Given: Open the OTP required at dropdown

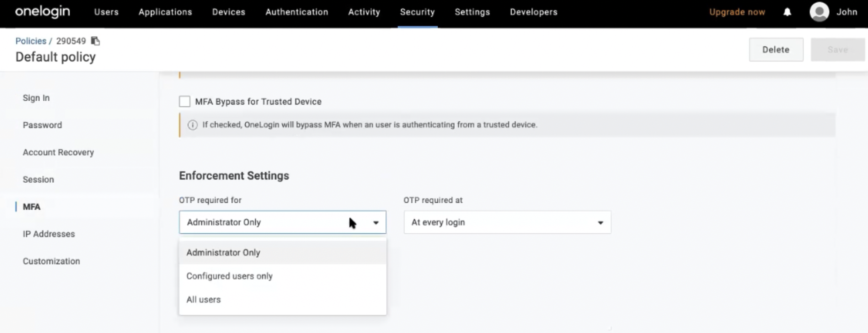Looking at the screenshot, I should click(x=508, y=222).
